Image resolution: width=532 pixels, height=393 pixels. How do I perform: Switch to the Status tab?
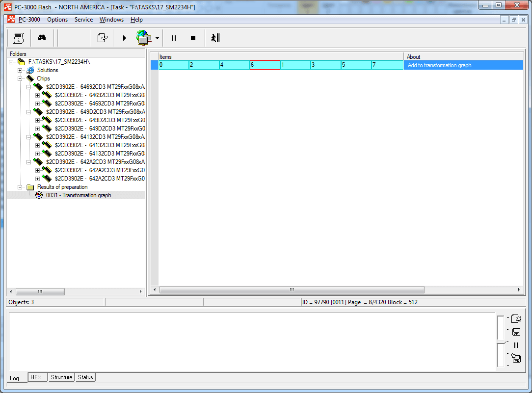pyautogui.click(x=85, y=377)
